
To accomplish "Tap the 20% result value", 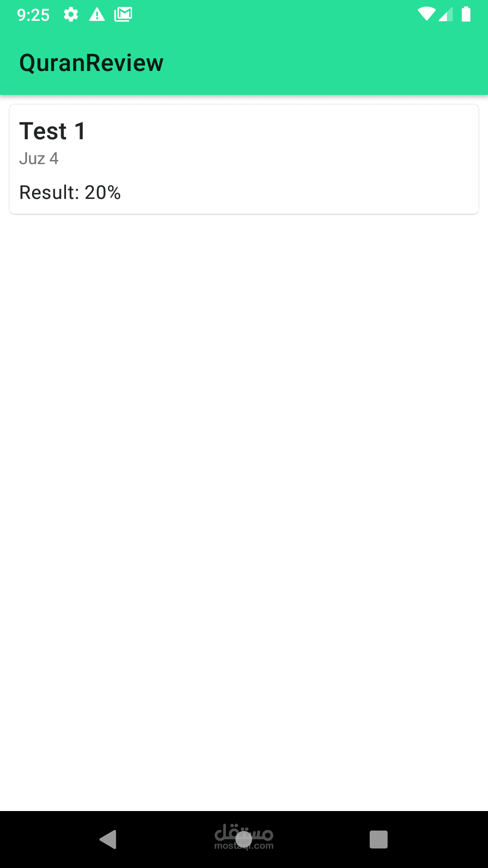I will pos(103,193).
